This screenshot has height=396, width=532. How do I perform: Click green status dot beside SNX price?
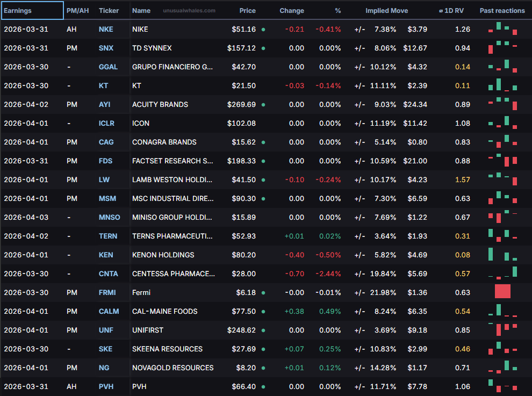coord(263,48)
